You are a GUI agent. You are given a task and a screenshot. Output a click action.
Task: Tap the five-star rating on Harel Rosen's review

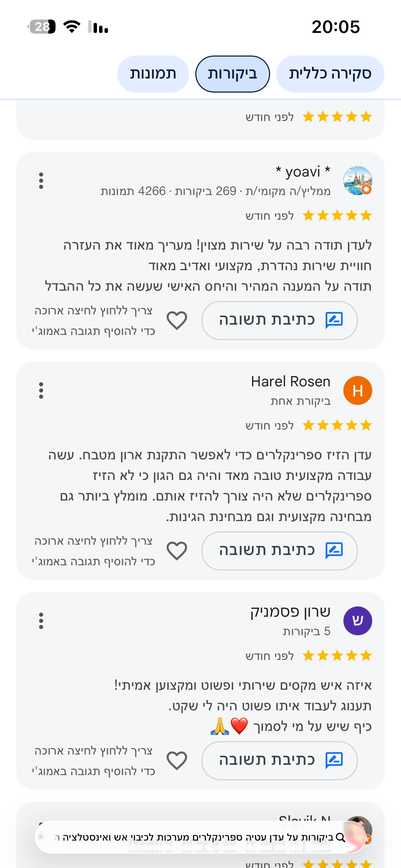click(337, 425)
